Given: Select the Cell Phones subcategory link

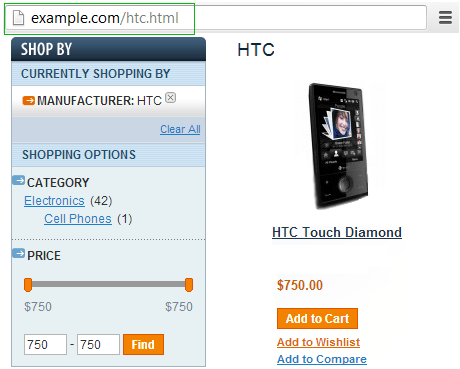Looking at the screenshot, I should [78, 219].
